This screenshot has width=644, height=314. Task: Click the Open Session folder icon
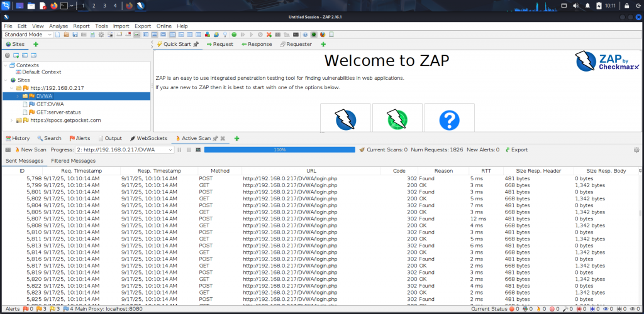click(x=66, y=35)
